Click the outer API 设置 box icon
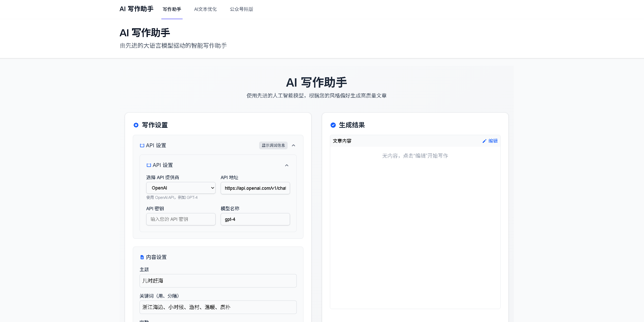 [x=142, y=145]
